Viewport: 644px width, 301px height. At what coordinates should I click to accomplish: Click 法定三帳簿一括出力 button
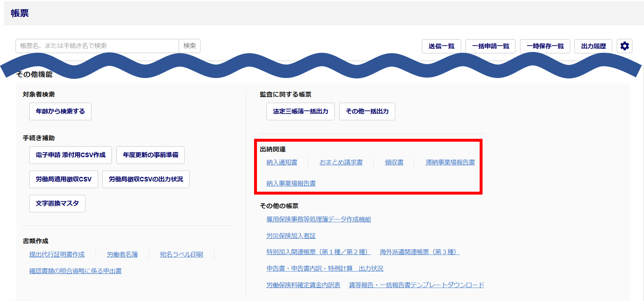300,111
